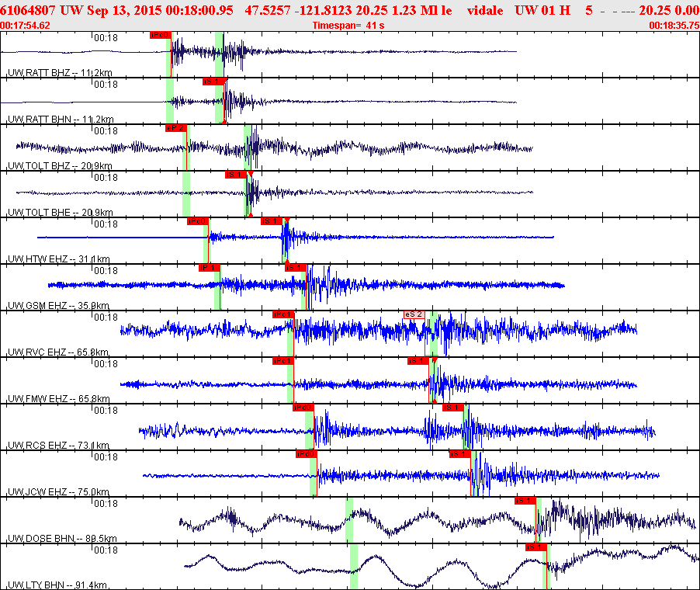Screen dimensions: 700x590
Task: Select the iS 1 pick on TOLT BHE trace
Action: click(236, 175)
